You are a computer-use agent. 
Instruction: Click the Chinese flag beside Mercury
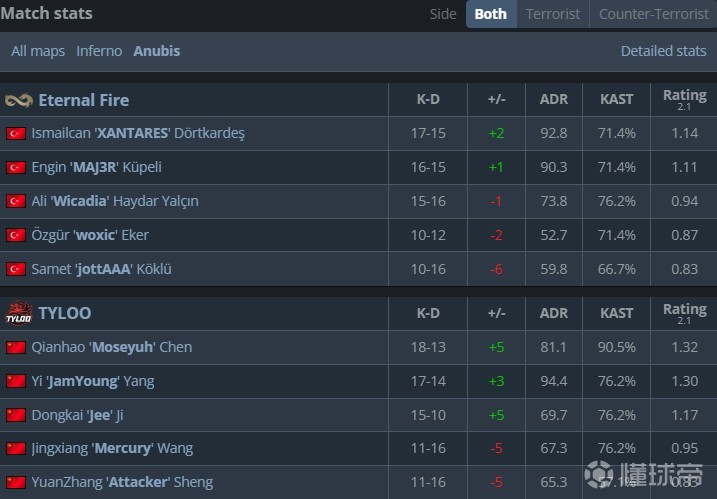pyautogui.click(x=15, y=448)
